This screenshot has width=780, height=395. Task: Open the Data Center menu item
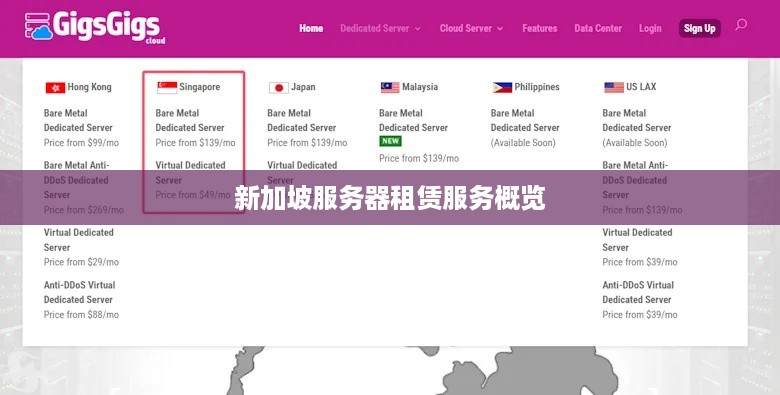pyautogui.click(x=598, y=28)
